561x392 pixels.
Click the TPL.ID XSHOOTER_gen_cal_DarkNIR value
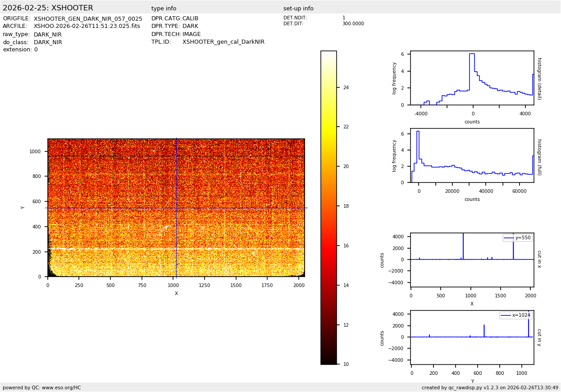pyautogui.click(x=223, y=42)
